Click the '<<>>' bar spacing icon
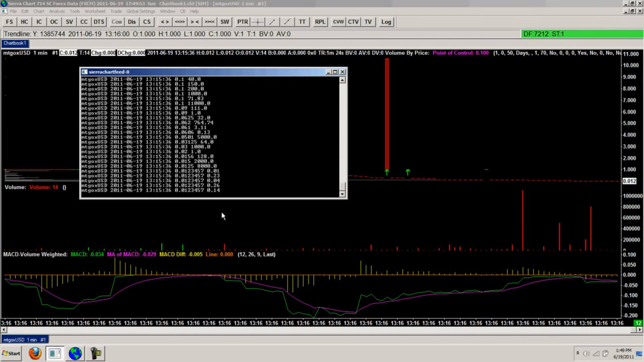 pyautogui.click(x=180, y=22)
